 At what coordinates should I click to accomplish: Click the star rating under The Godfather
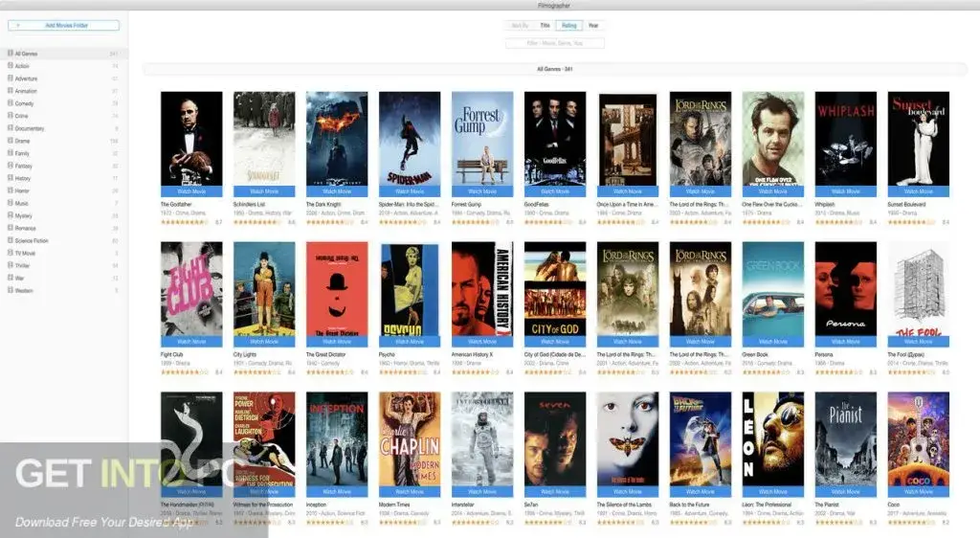pyautogui.click(x=184, y=222)
